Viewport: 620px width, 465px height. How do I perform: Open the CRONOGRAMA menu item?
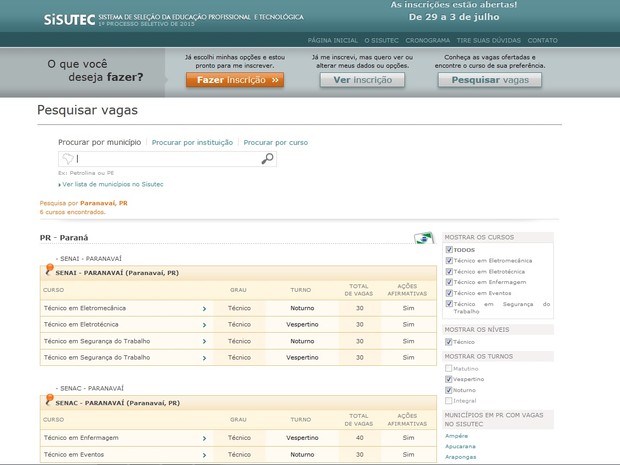(428, 40)
